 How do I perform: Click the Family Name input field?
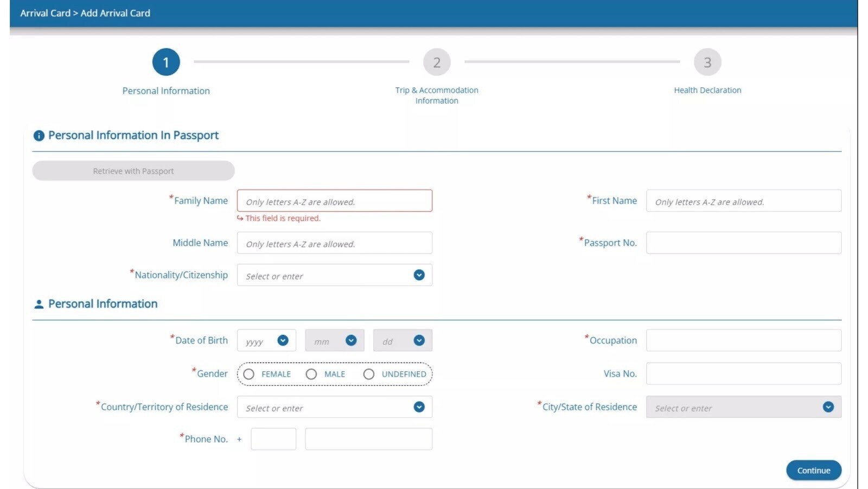tap(334, 201)
